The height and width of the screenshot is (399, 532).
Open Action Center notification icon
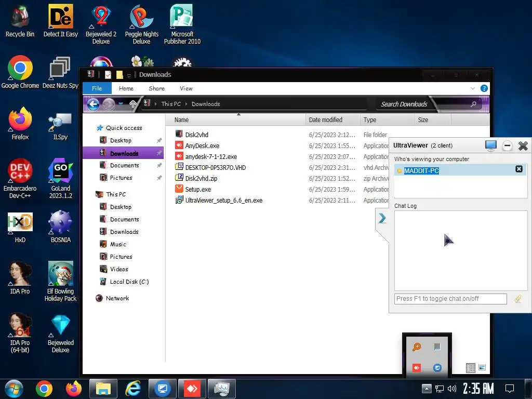tap(510, 389)
